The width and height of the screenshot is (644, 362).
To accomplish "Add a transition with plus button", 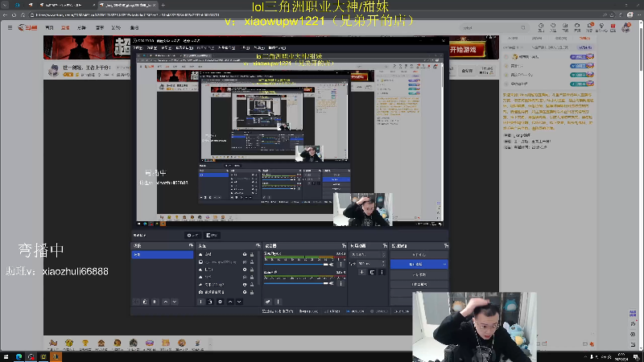I will (361, 272).
